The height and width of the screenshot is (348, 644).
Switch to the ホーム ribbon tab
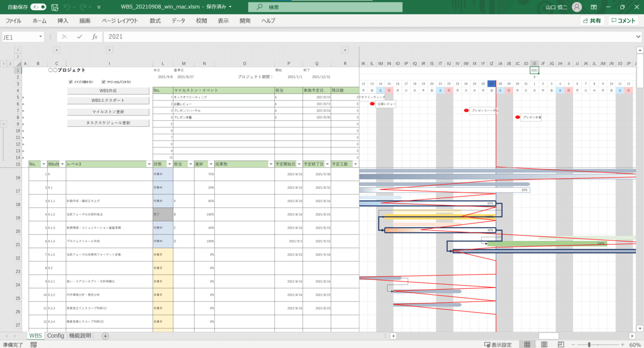(x=39, y=21)
